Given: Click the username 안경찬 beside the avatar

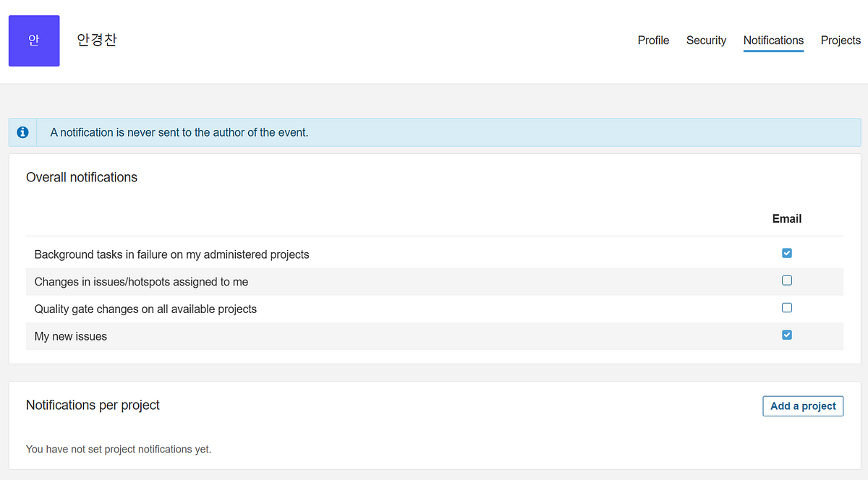Looking at the screenshot, I should tap(97, 40).
